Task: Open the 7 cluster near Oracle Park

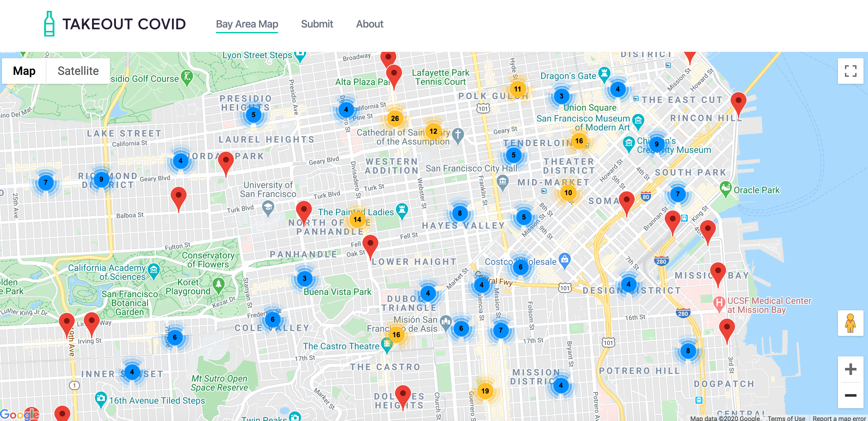Action: [678, 194]
